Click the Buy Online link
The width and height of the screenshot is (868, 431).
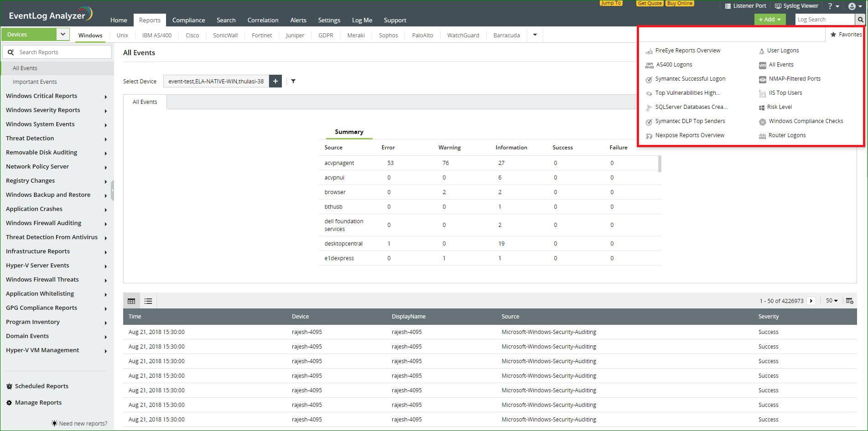(x=680, y=3)
